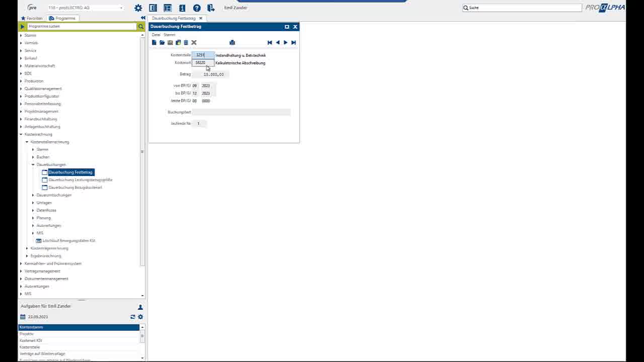644x362 pixels.
Task: Open Dauerbuchung Bezugskostenart program
Action: [x=75, y=188]
